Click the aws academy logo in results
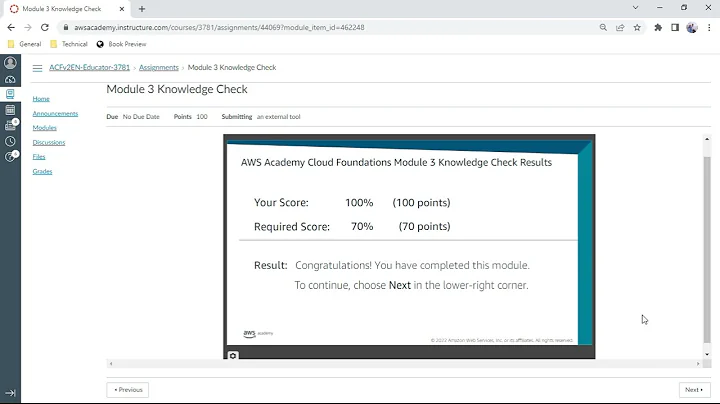This screenshot has height=404, width=720. 258,334
